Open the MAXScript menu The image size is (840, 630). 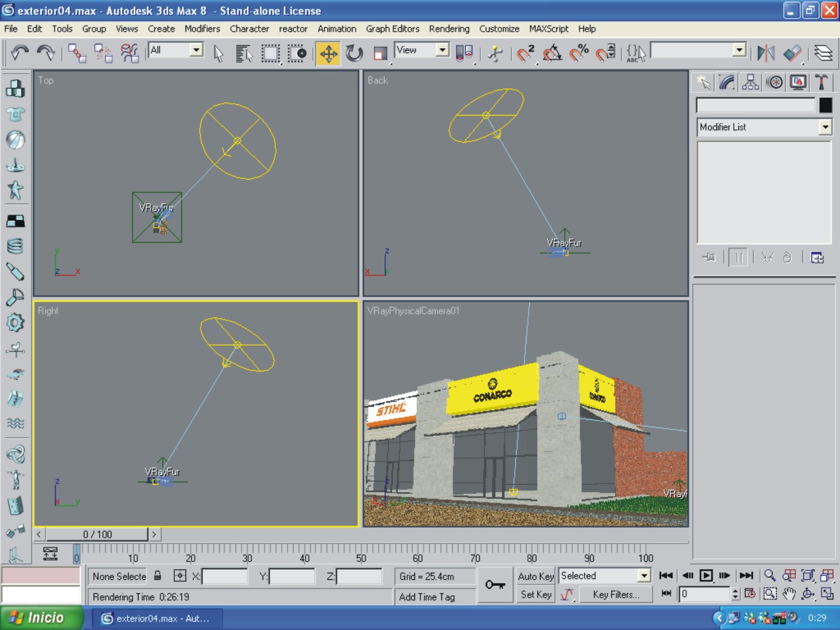[548, 29]
